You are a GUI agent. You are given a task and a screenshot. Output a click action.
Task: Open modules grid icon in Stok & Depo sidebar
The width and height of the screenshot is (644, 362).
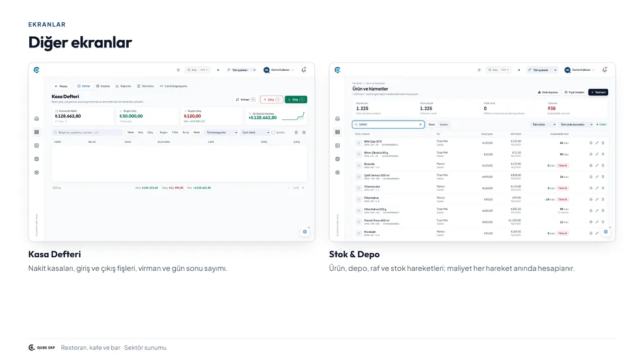click(x=338, y=132)
